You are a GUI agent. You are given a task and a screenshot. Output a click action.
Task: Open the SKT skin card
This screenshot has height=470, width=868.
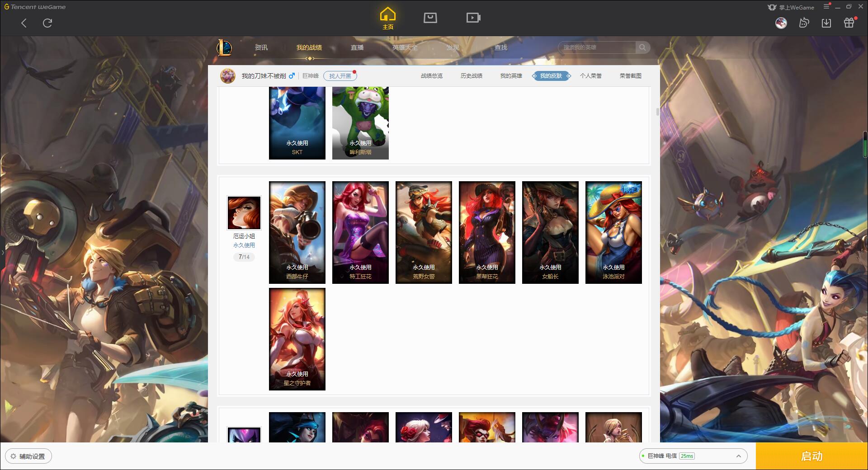pos(297,123)
